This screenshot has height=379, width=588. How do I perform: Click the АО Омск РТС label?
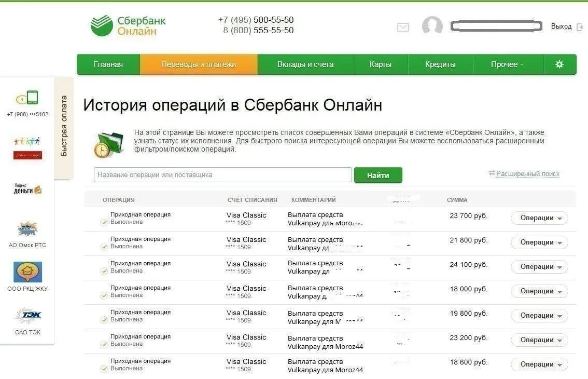[27, 245]
